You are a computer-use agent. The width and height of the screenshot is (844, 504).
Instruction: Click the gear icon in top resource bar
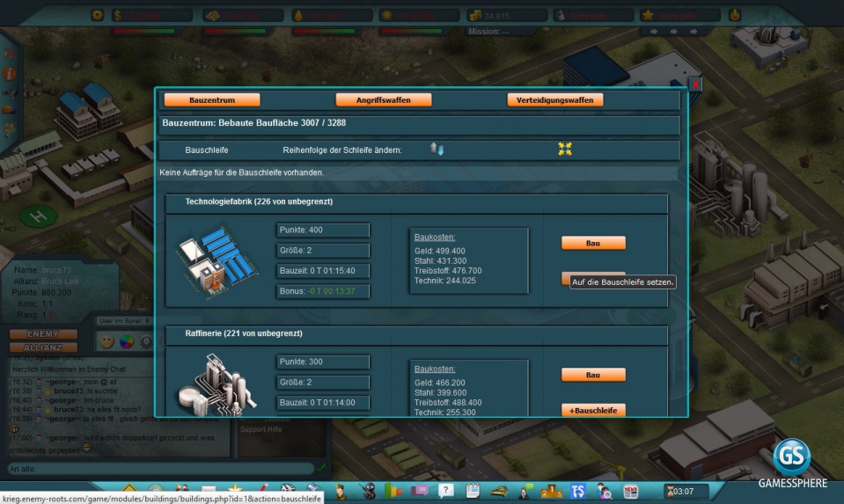pos(97,15)
